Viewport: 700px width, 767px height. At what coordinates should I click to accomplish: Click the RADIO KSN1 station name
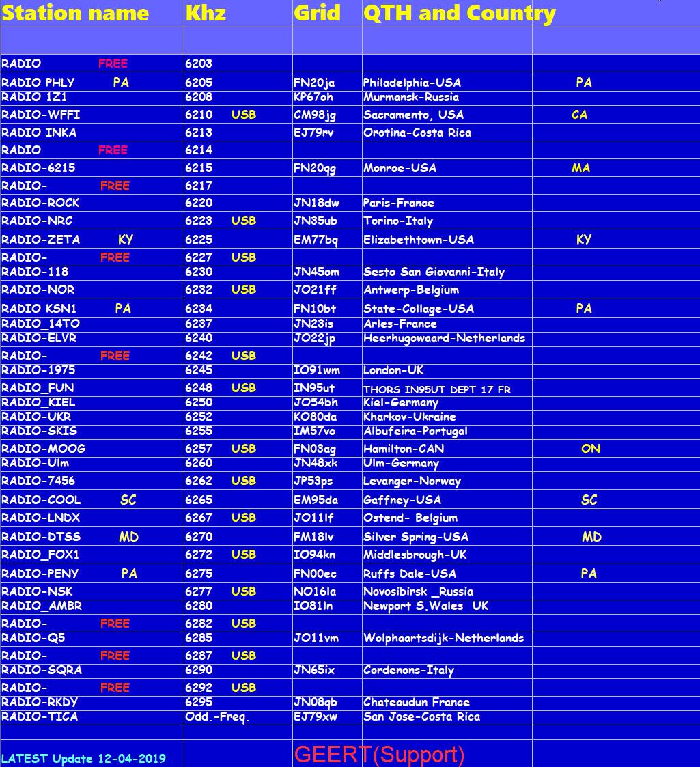pos(39,308)
